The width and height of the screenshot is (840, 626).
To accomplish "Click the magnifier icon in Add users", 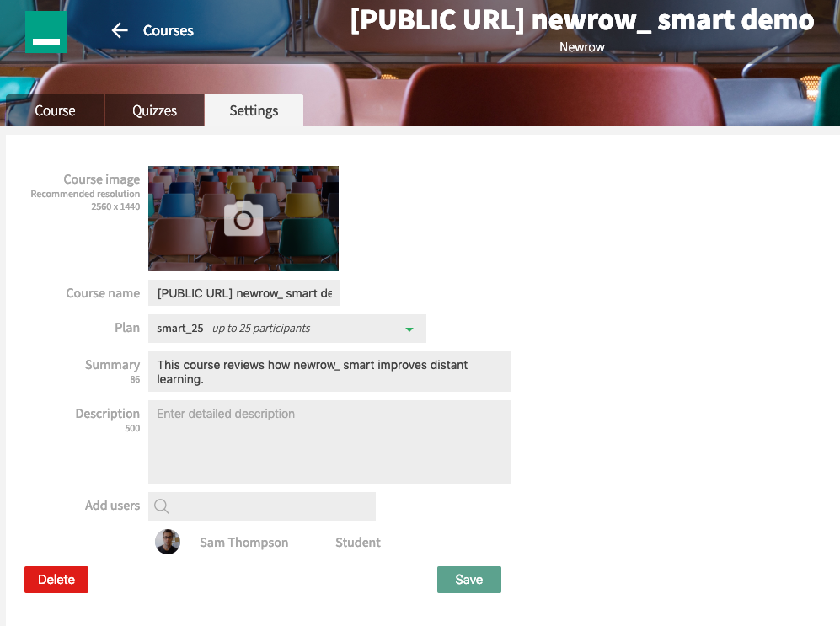I will (x=161, y=506).
